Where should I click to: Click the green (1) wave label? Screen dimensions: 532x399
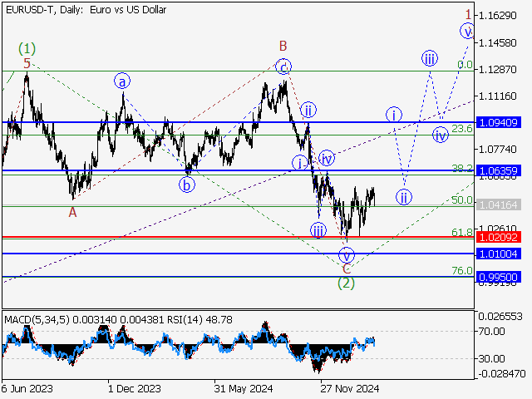[x=27, y=48]
